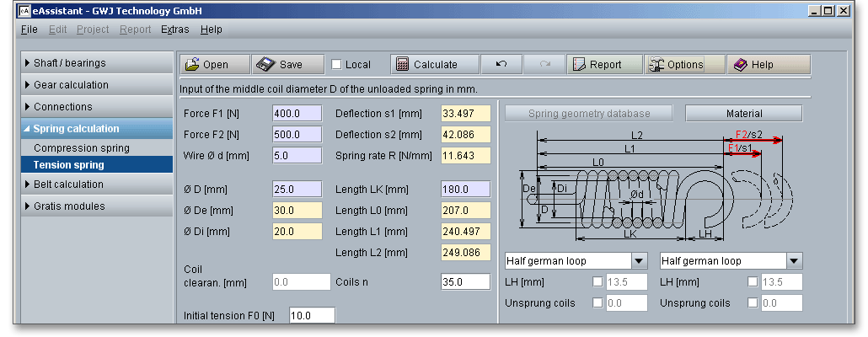Tick the right Unsprung coils checkbox
This screenshot has height=337, width=868.
(x=753, y=303)
